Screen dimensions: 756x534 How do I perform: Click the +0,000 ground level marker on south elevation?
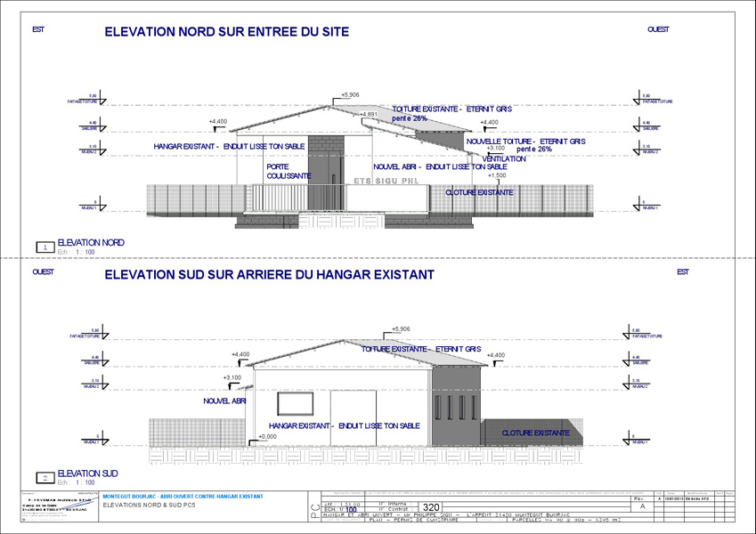266,437
